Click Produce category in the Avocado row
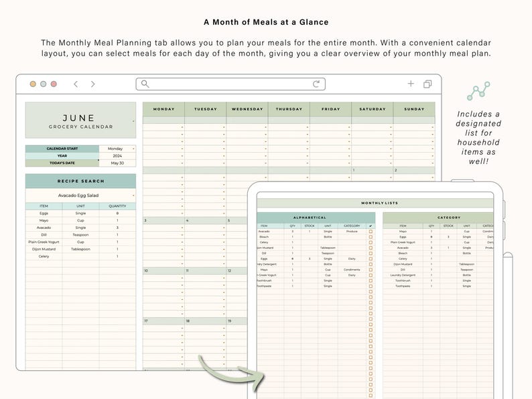This screenshot has height=399, width=532. point(352,232)
